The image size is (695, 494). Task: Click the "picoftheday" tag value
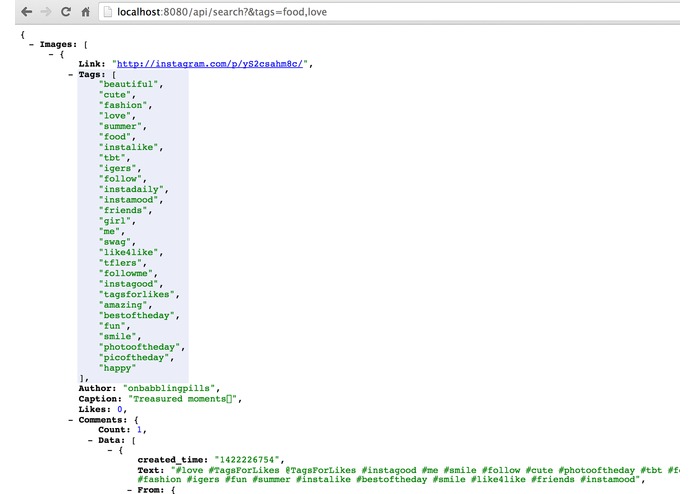click(134, 358)
